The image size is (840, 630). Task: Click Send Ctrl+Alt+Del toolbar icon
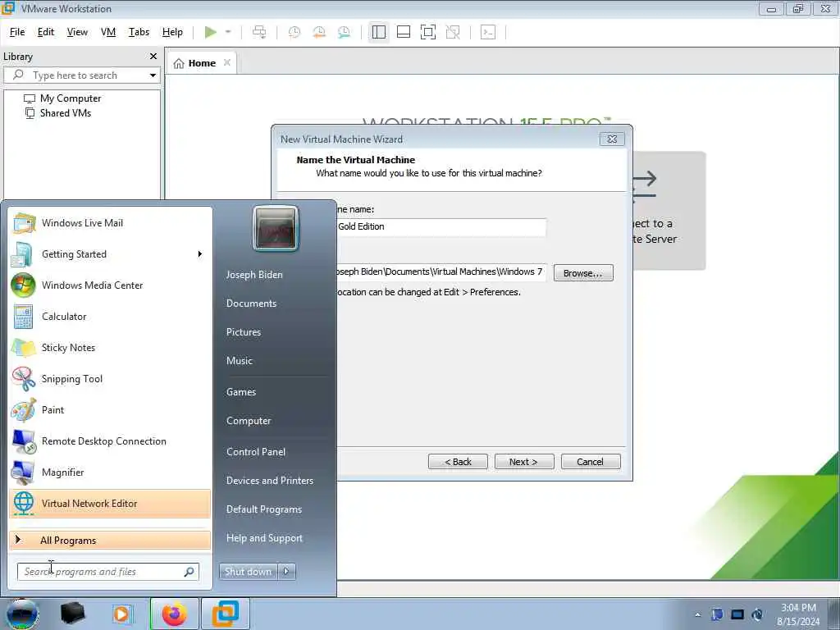(259, 32)
